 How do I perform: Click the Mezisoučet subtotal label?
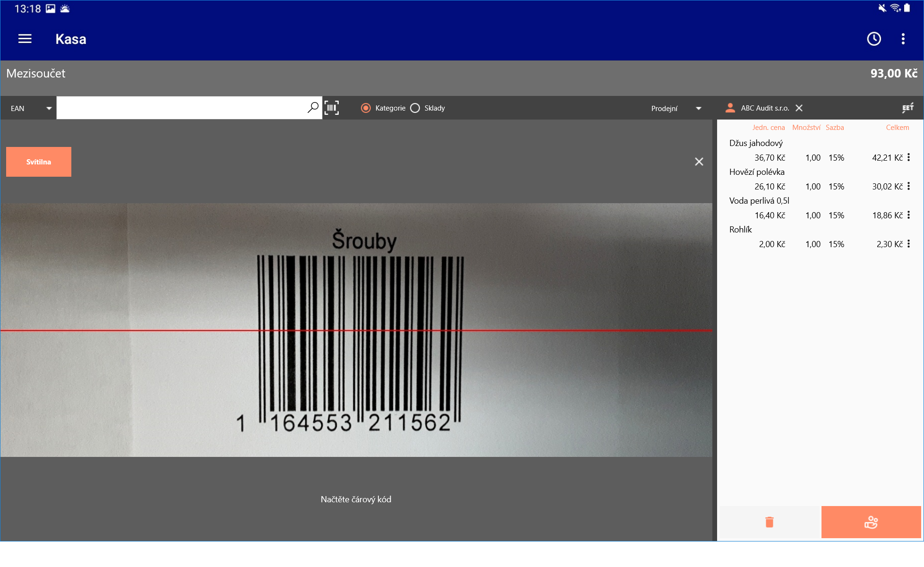(36, 73)
